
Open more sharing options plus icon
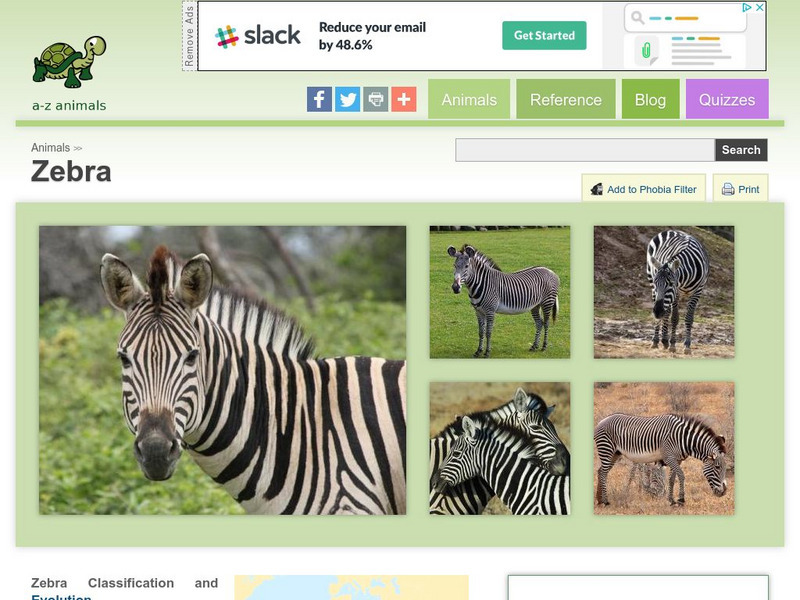404,99
